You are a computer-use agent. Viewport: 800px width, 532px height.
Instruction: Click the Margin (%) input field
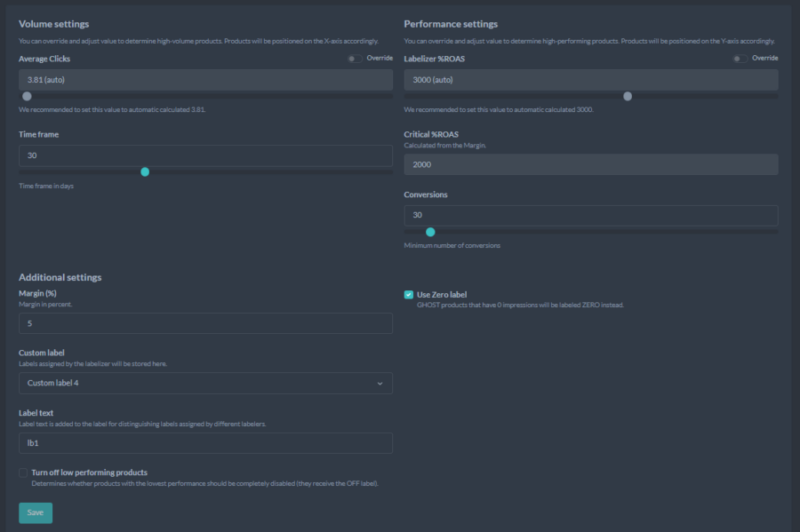(205, 324)
